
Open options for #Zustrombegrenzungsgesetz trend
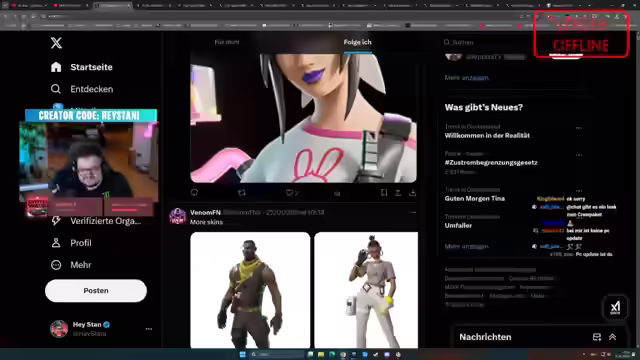pyautogui.click(x=579, y=155)
